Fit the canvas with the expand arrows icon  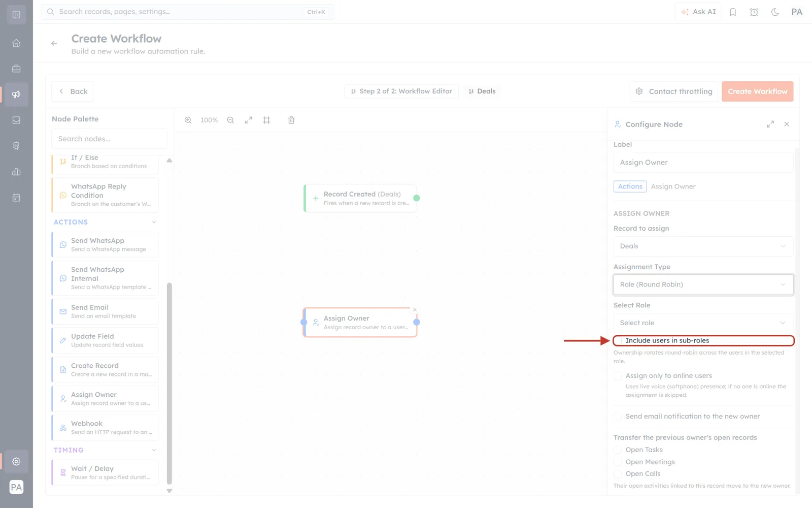[249, 120]
